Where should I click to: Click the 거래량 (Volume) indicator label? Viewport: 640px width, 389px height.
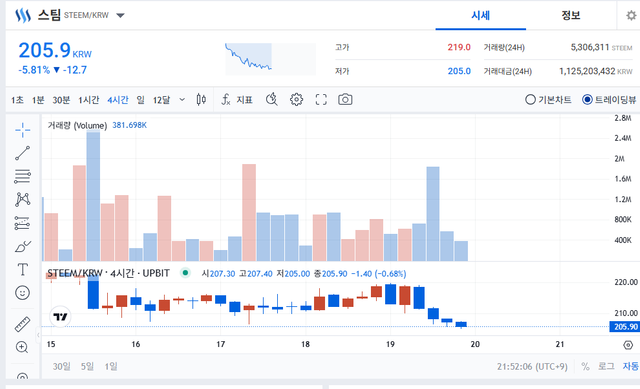click(x=77, y=125)
